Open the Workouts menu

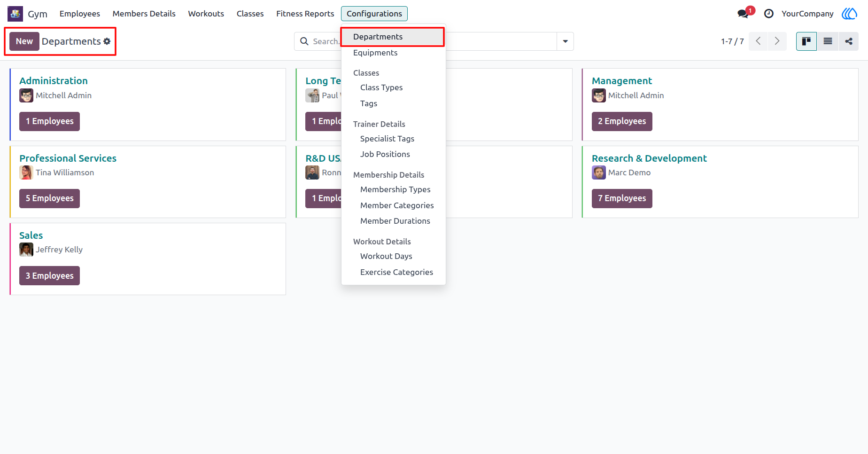[206, 14]
